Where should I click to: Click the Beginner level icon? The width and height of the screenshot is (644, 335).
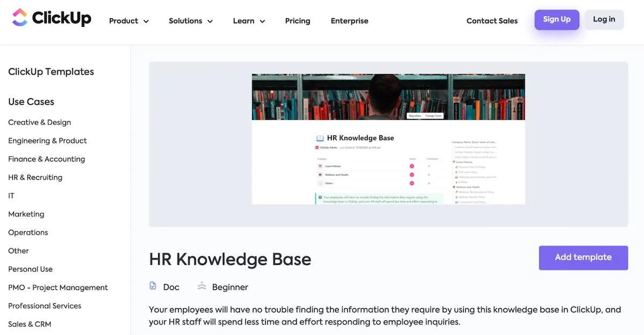coord(202,286)
